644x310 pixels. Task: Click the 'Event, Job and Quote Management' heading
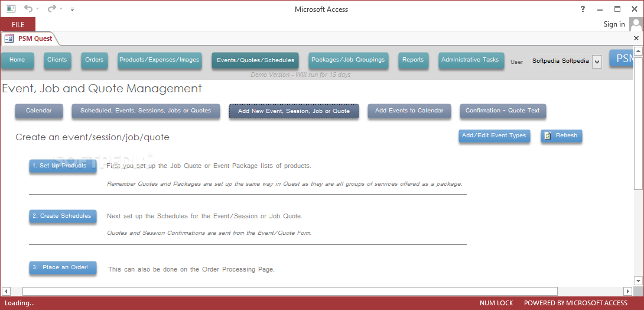click(102, 89)
